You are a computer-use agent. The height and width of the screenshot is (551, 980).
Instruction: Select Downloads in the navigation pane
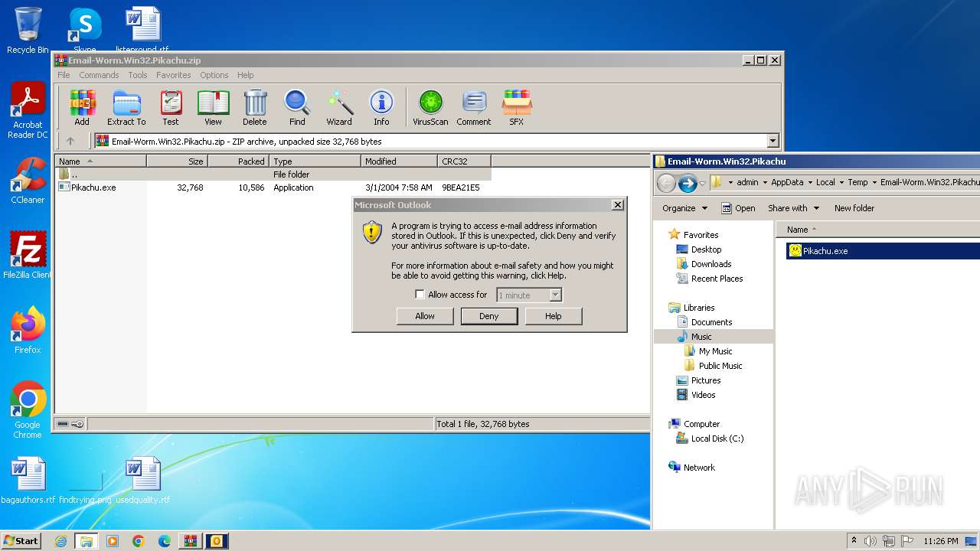pos(704,264)
